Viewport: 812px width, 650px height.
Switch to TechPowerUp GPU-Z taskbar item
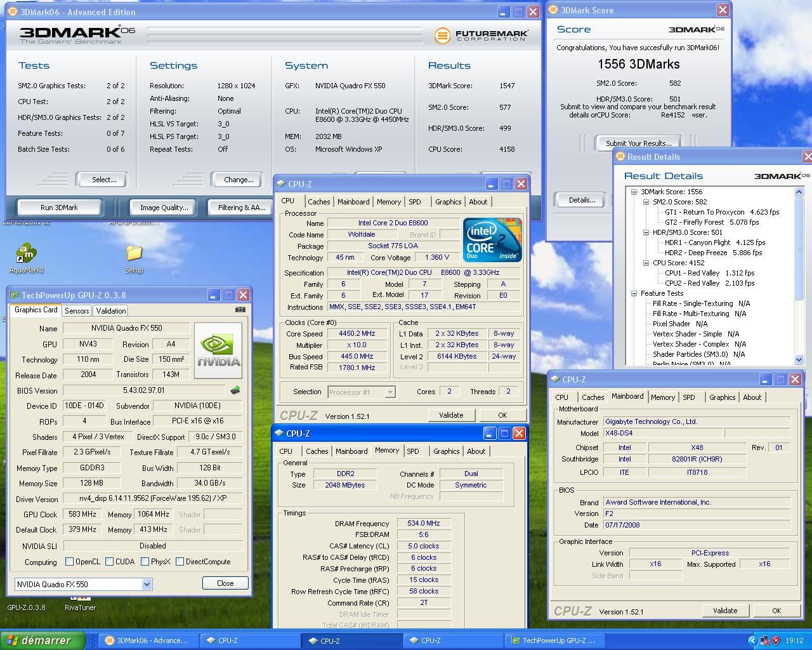point(555,640)
